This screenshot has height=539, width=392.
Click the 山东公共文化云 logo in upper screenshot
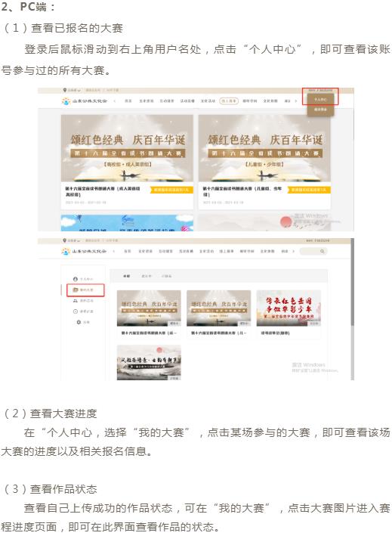[84, 101]
